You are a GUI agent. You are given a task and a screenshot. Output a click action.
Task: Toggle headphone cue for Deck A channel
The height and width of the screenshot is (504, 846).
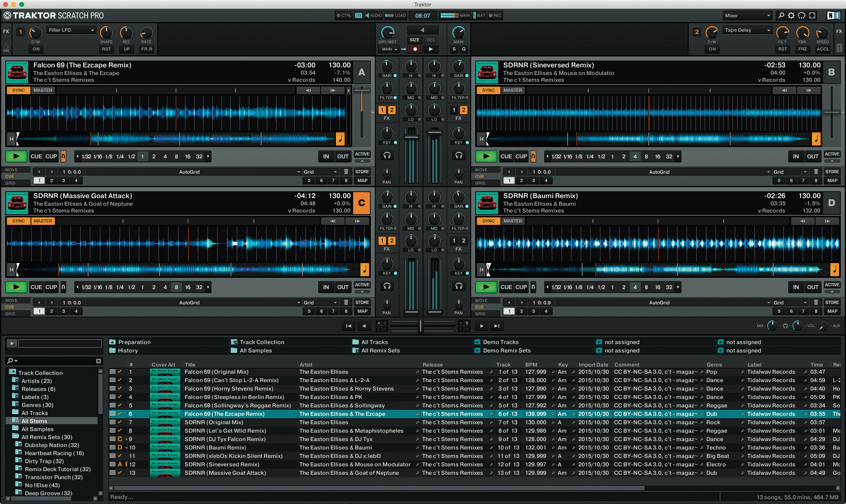pyautogui.click(x=387, y=156)
